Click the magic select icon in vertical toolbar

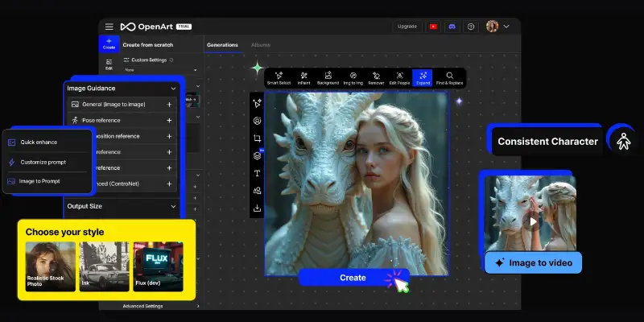(257, 104)
